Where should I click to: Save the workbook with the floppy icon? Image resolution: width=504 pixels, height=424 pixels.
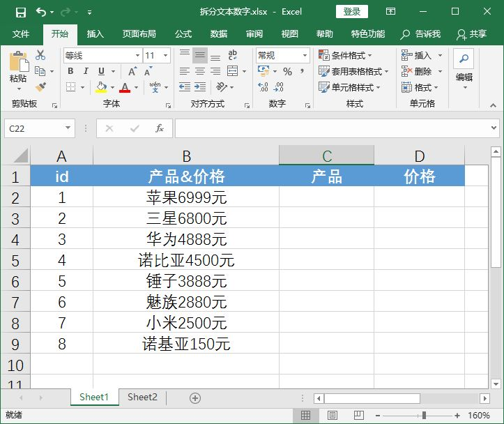click(x=21, y=13)
